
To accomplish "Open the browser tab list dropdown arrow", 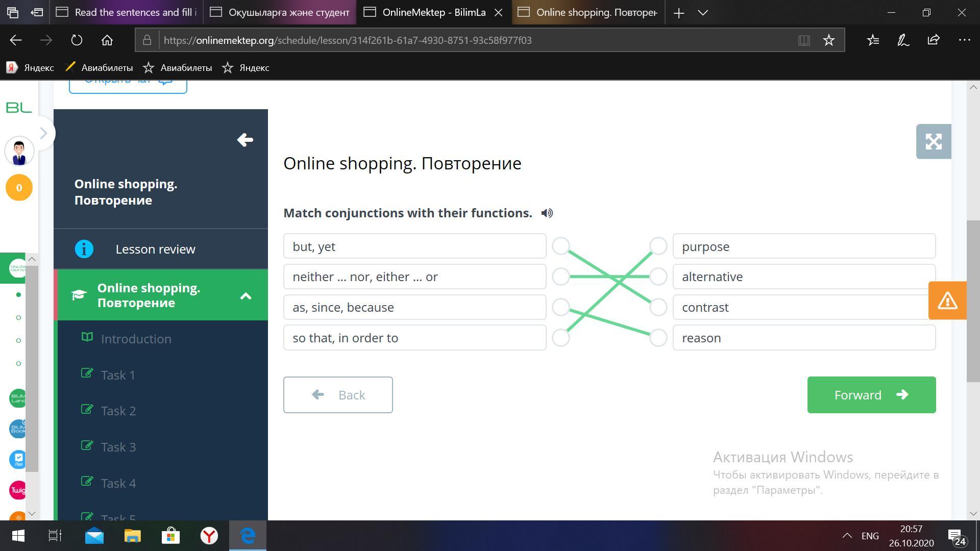I will (x=703, y=13).
